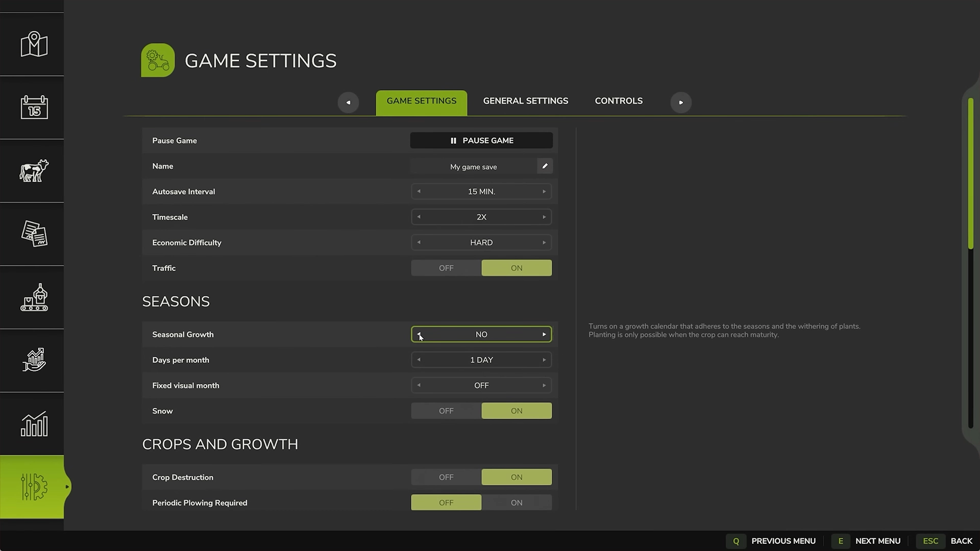Viewport: 980px width, 551px height.
Task: Open the calendar sidebar icon
Action: [34, 107]
